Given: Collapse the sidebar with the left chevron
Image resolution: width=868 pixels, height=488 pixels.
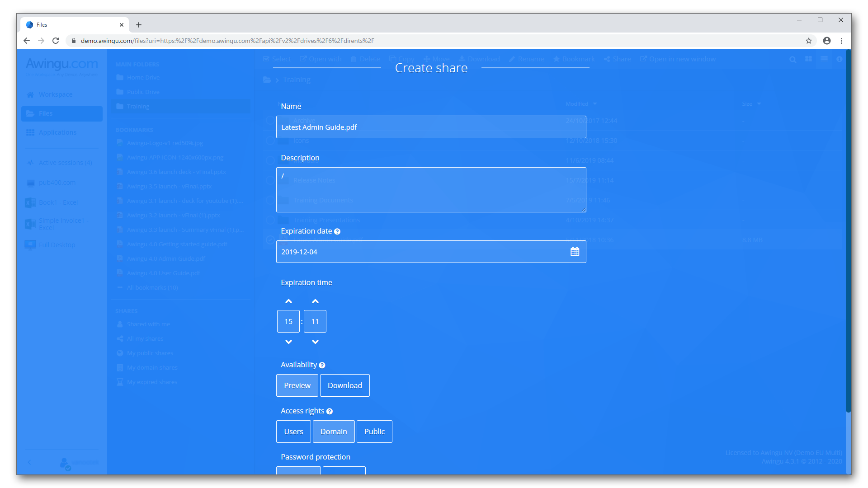Looking at the screenshot, I should pyautogui.click(x=30, y=462).
